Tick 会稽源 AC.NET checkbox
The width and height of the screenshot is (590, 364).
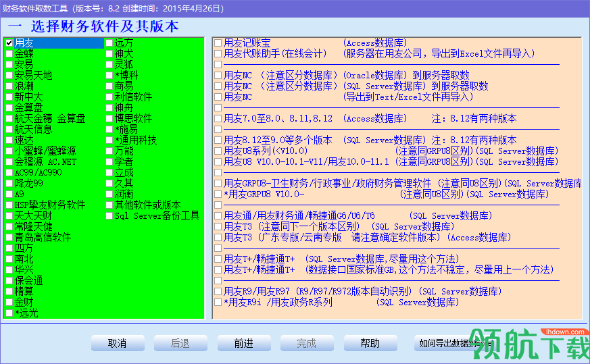tap(9, 162)
